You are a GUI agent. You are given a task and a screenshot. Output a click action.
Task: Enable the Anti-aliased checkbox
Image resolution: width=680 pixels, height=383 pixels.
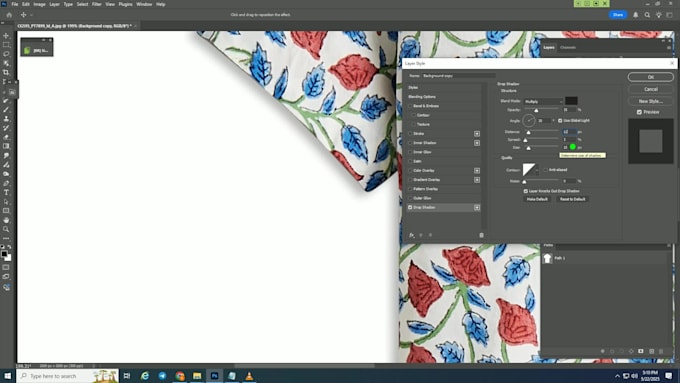tap(546, 170)
